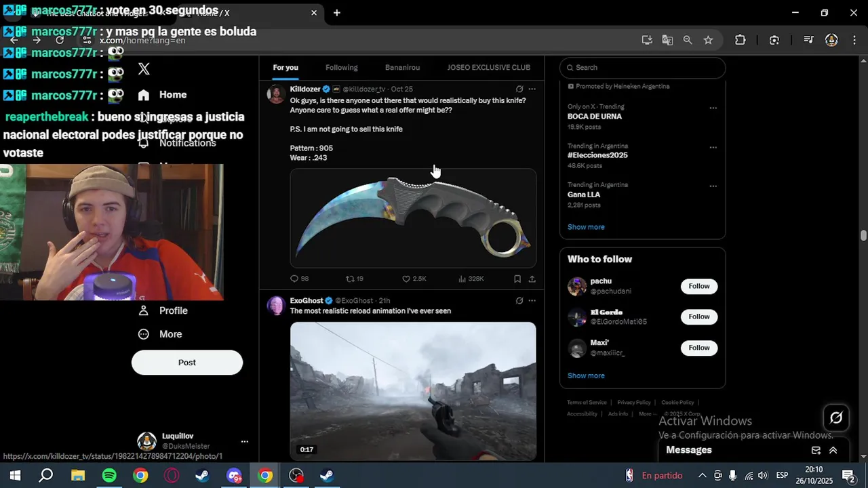The height and width of the screenshot is (488, 868).
Task: Click the page vertical scrollbar thumb
Action: click(863, 235)
